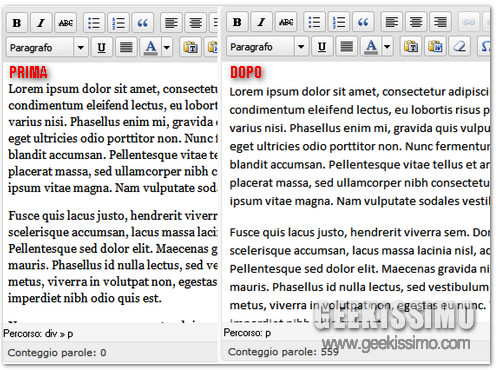Insert numbered list in right editor
Image resolution: width=500 pixels, height=370 pixels.
[x=339, y=22]
